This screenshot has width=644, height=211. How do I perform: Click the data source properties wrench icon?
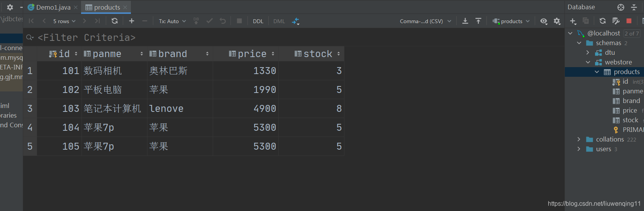[x=616, y=21]
